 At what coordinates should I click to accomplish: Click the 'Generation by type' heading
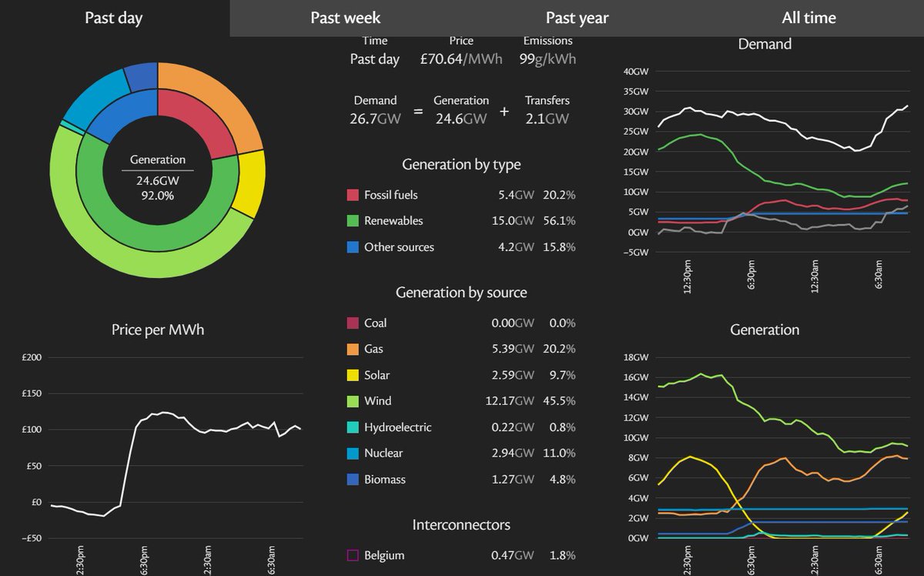click(461, 164)
